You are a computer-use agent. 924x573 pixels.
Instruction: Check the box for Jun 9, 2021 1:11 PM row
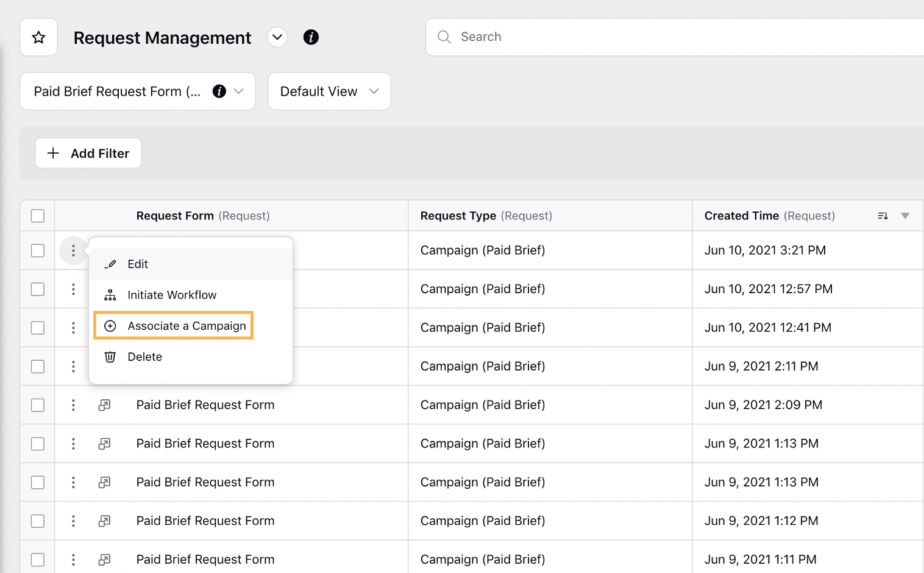pos(38,560)
